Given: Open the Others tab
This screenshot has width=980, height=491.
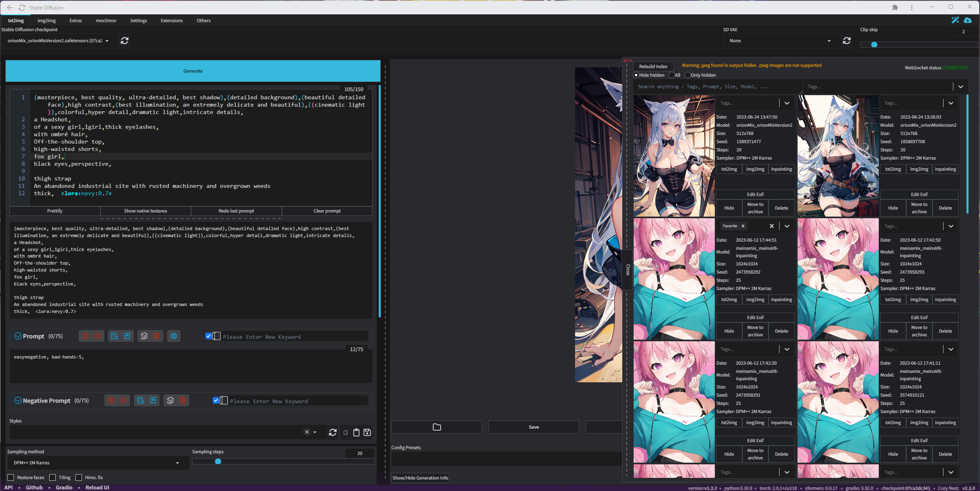Looking at the screenshot, I should point(203,21).
